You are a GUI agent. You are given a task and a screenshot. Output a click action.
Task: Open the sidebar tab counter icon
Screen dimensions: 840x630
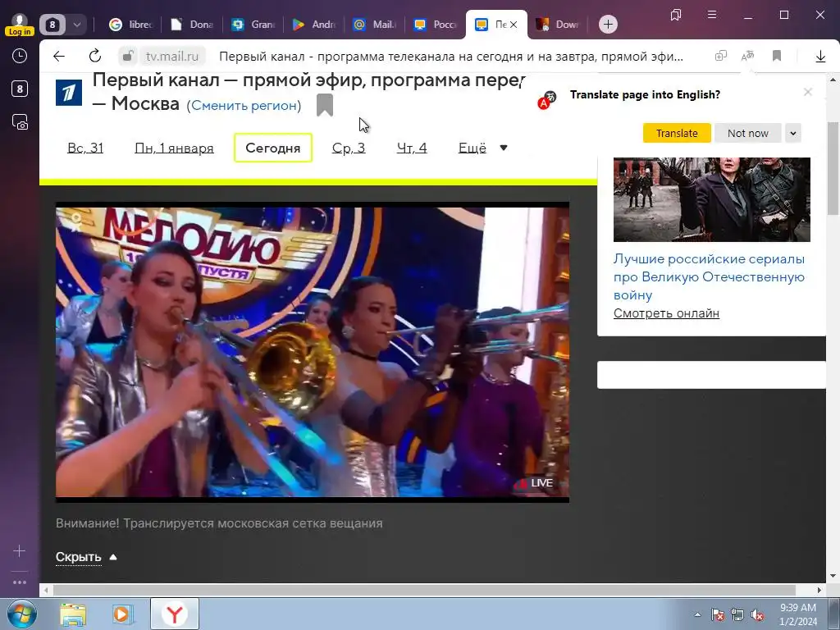pyautogui.click(x=20, y=89)
